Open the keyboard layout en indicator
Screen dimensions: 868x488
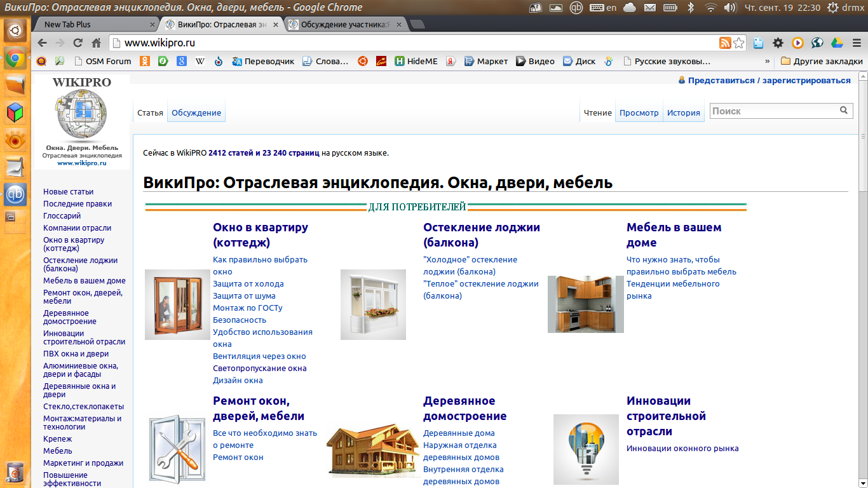point(603,8)
